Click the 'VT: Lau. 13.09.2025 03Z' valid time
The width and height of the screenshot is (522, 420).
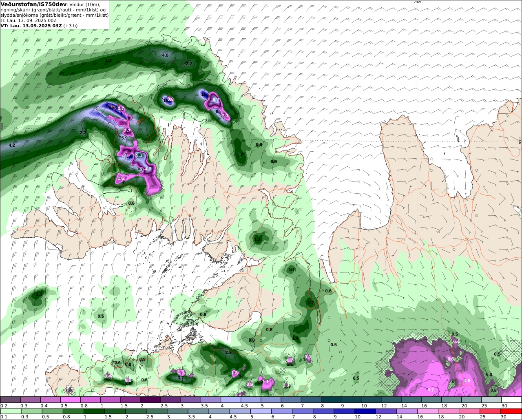click(x=30, y=25)
